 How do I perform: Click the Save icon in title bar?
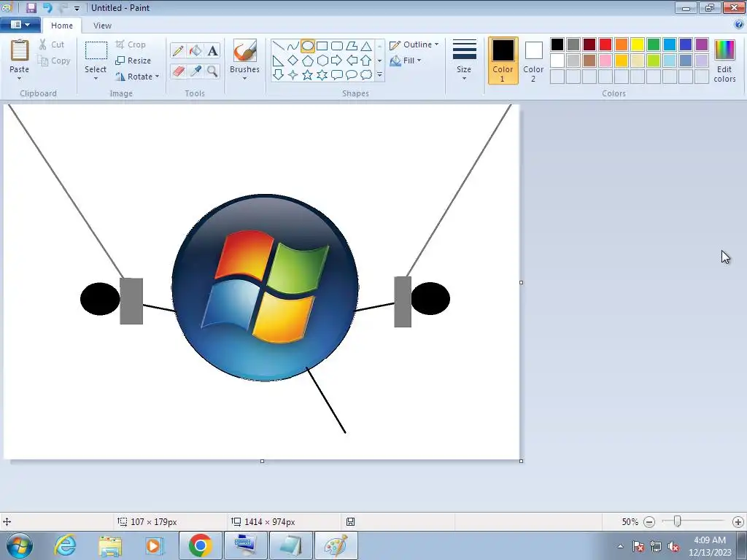[31, 7]
